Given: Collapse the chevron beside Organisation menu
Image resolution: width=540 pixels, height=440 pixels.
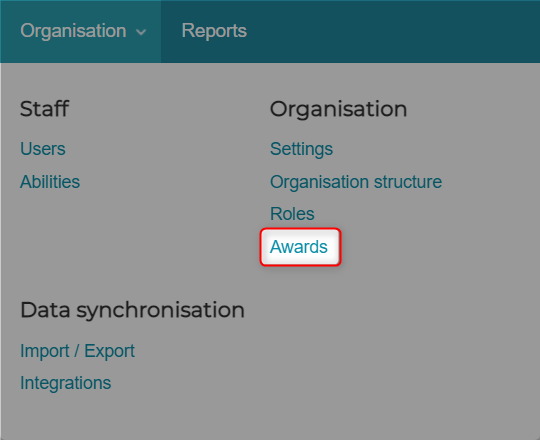Looking at the screenshot, I should coord(141,32).
